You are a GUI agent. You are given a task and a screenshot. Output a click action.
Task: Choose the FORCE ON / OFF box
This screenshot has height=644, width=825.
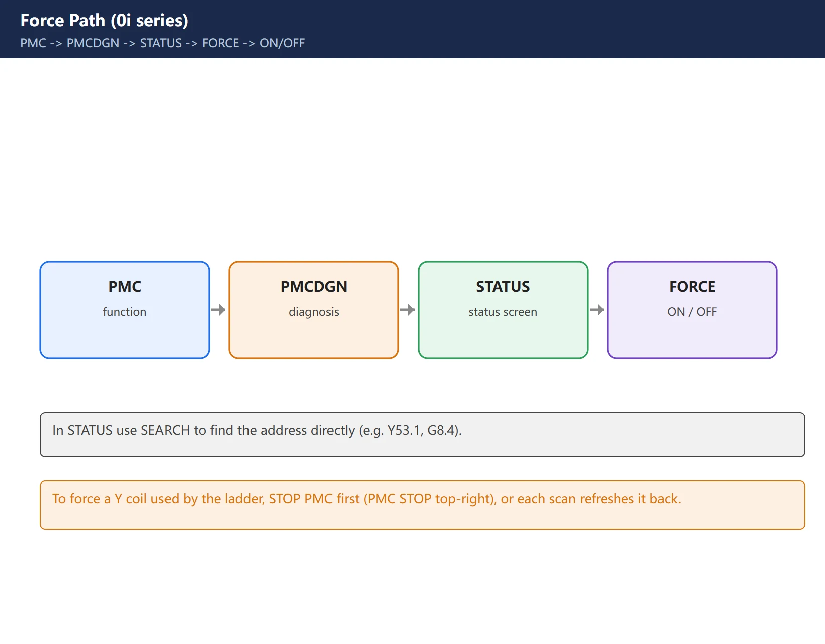tap(692, 310)
